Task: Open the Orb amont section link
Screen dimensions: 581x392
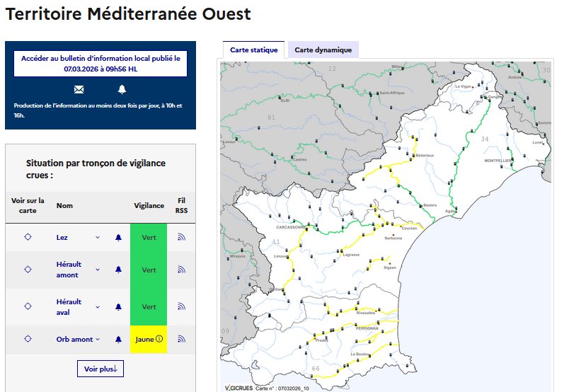Action: [74, 340]
